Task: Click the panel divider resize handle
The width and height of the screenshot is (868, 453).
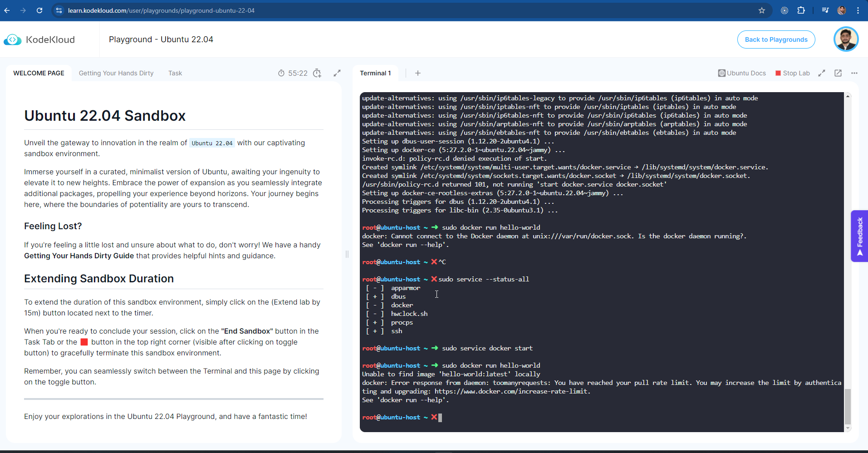Action: coord(347,254)
